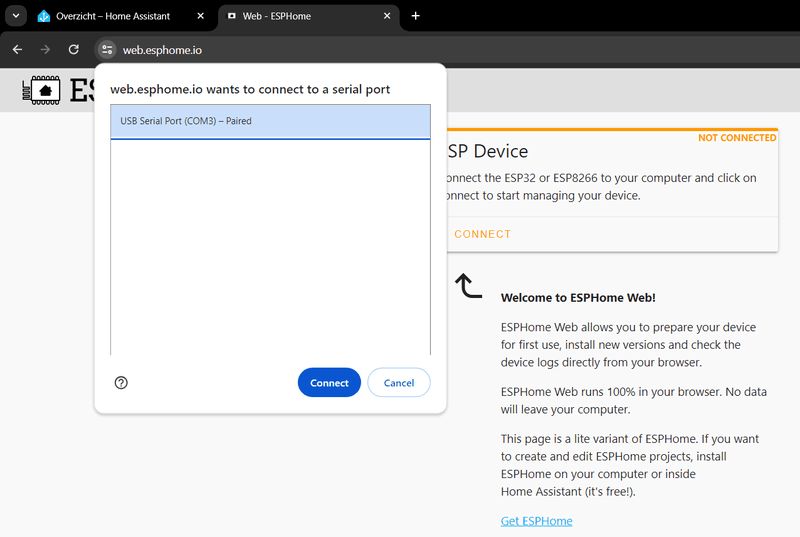Select the Web - ESPHome tab
The width and height of the screenshot is (800, 537).
pyautogui.click(x=308, y=16)
